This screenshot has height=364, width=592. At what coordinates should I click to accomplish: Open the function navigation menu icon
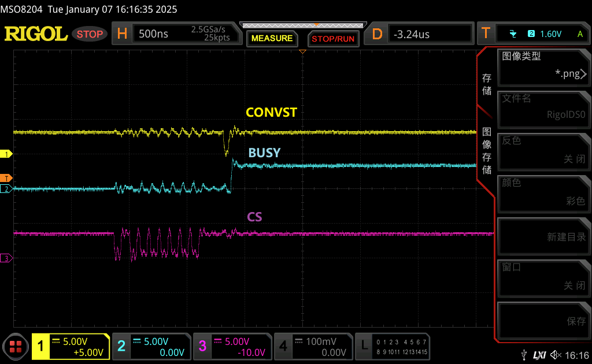(16, 346)
